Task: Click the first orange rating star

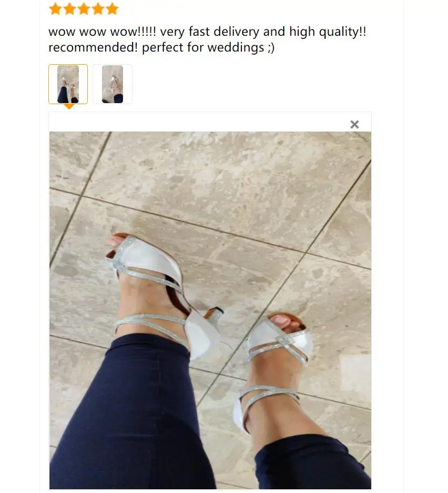Action: [55, 9]
